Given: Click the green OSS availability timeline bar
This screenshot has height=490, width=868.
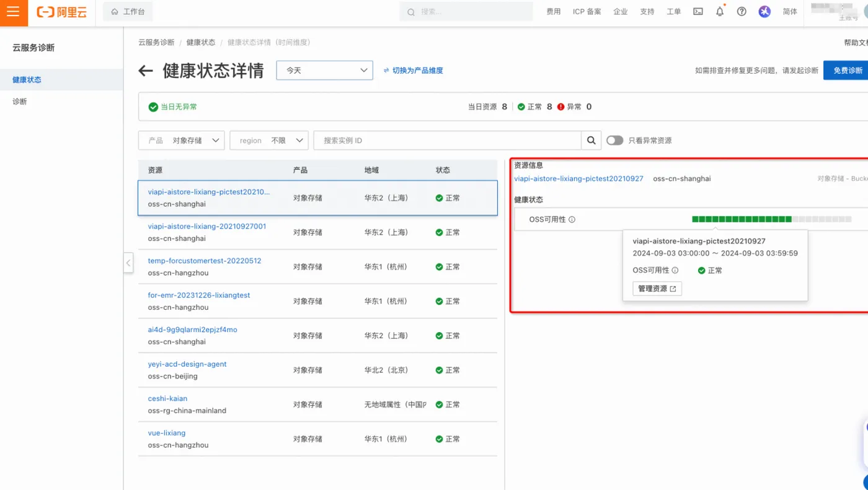Looking at the screenshot, I should pos(742,219).
